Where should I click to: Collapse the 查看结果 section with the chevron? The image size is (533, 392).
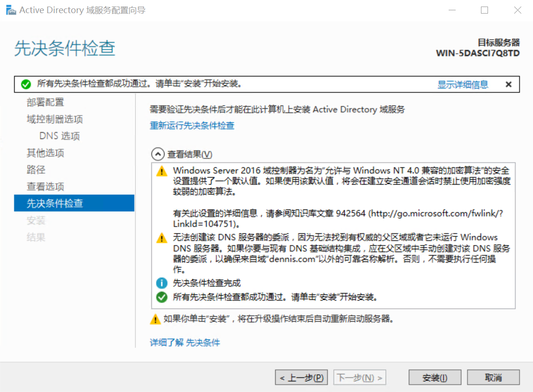(x=158, y=154)
